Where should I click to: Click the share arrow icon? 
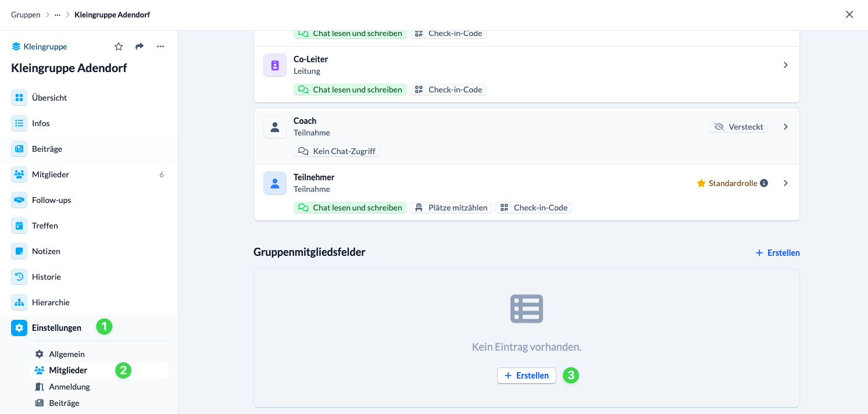(x=140, y=47)
